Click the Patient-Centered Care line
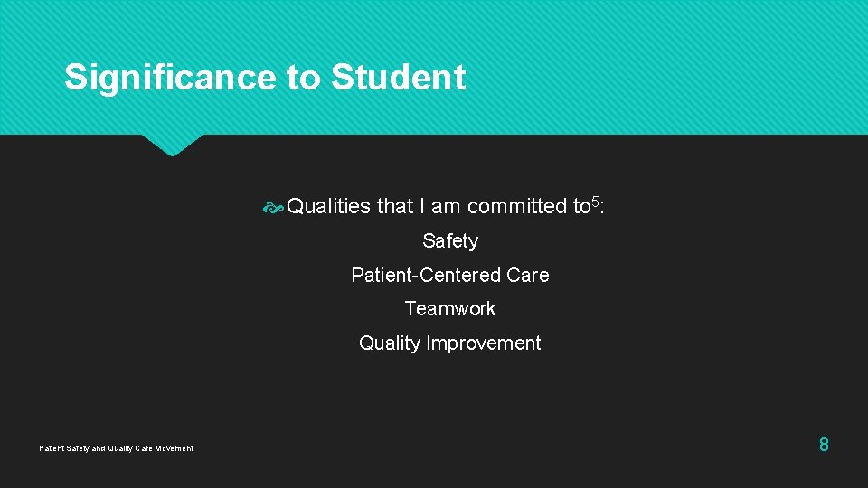 pyautogui.click(x=450, y=275)
